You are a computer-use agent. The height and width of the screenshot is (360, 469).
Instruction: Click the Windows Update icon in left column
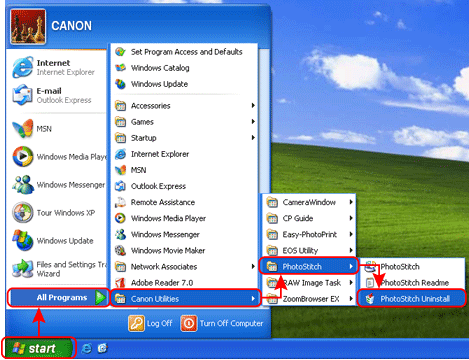point(22,240)
